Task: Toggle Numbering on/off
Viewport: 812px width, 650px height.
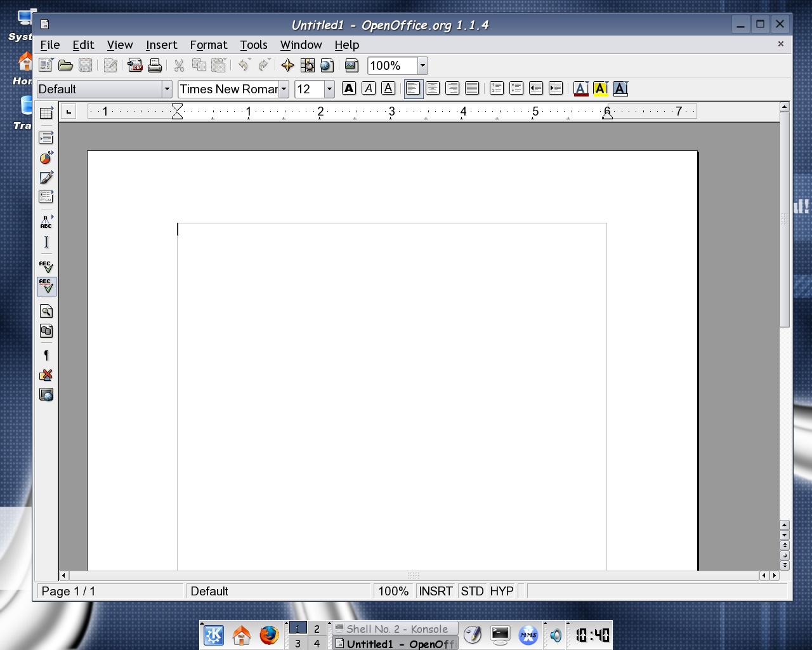Action: pos(497,89)
